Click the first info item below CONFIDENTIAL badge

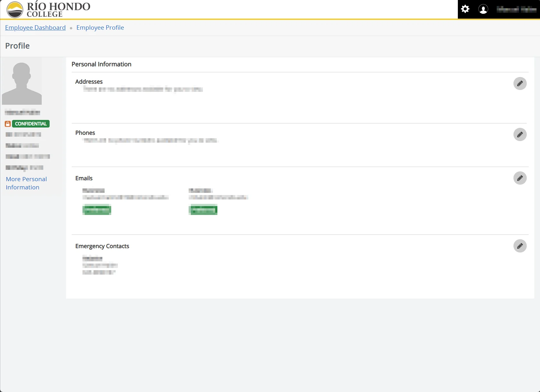23,134
